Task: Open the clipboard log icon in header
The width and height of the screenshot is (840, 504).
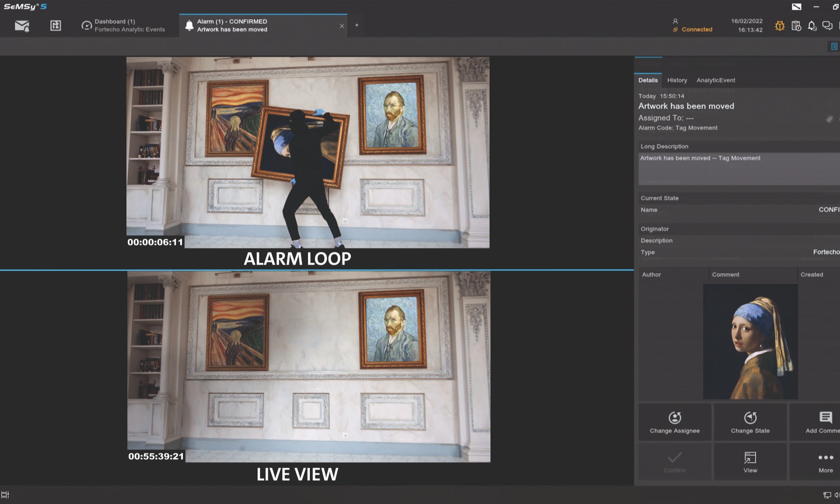Action: pyautogui.click(x=796, y=26)
